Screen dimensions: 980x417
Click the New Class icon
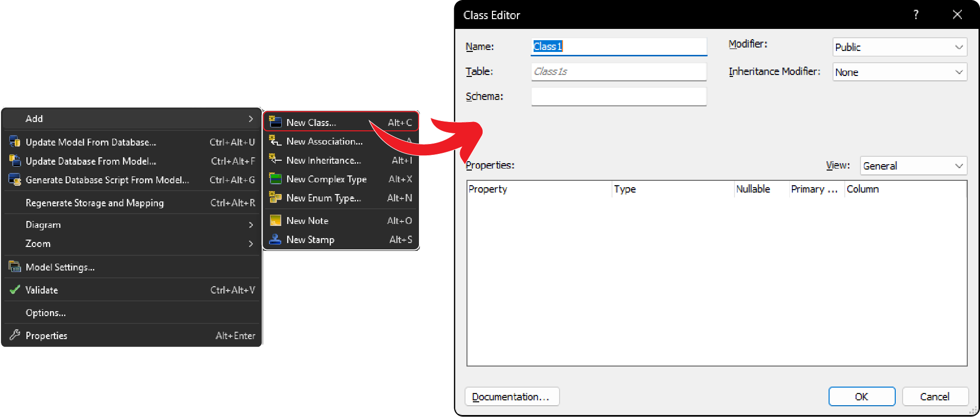tap(275, 122)
